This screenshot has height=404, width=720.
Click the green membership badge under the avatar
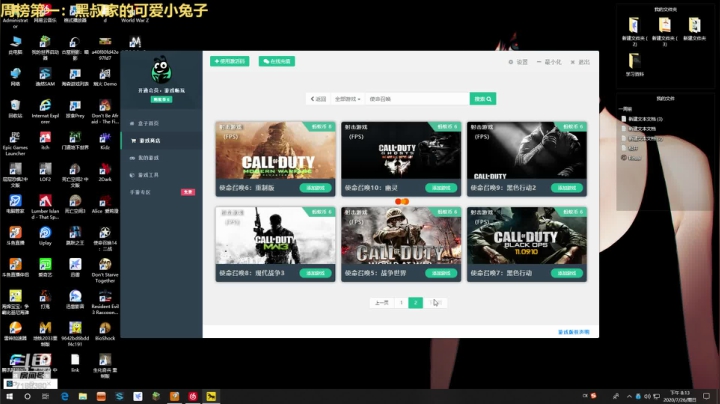click(x=161, y=99)
